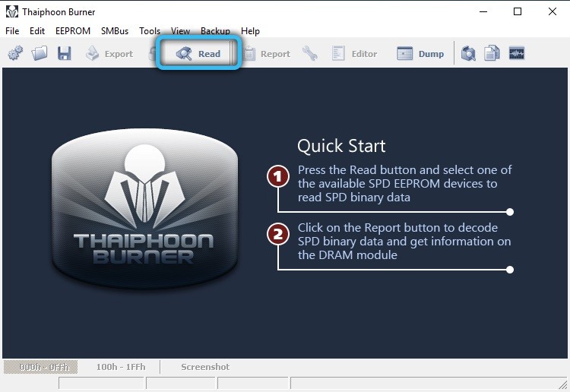Open the Help menu
Image resolution: width=570 pixels, height=392 pixels.
[x=250, y=31]
